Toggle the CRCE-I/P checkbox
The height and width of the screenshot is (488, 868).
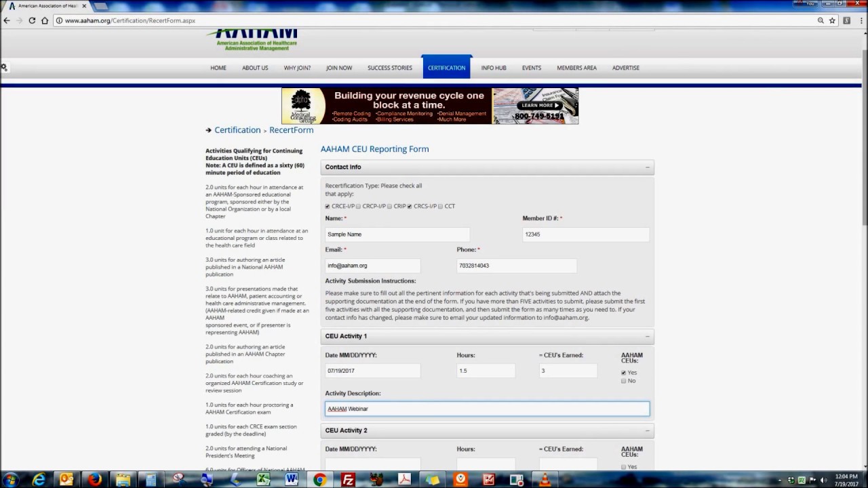(328, 207)
